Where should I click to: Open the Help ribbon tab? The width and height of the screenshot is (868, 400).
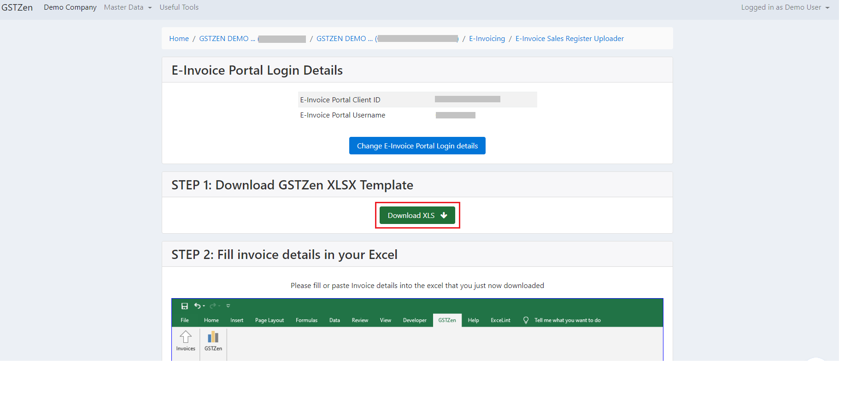point(473,320)
